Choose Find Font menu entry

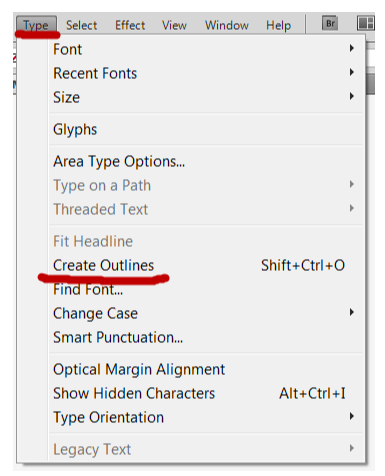tap(206, 289)
